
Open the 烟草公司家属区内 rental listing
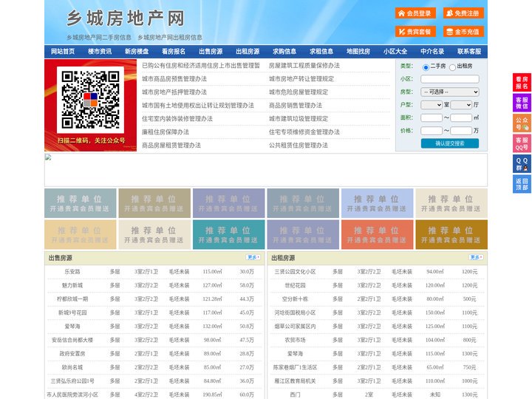295,327
